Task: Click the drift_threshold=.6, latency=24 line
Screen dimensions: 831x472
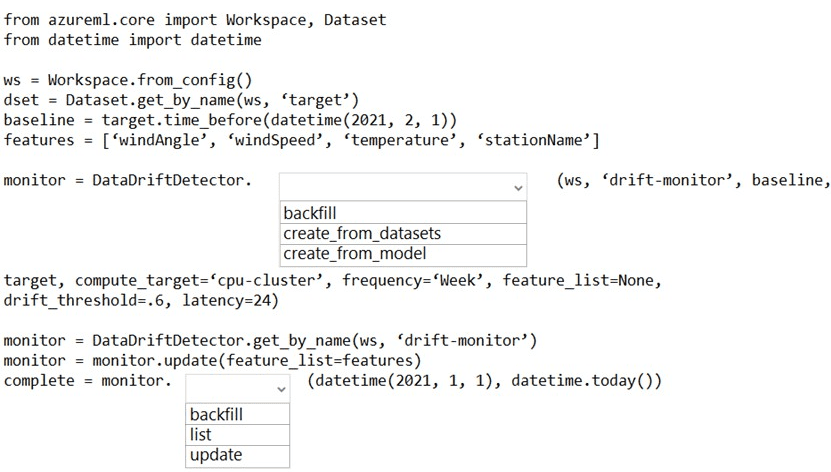Action: coord(141,300)
